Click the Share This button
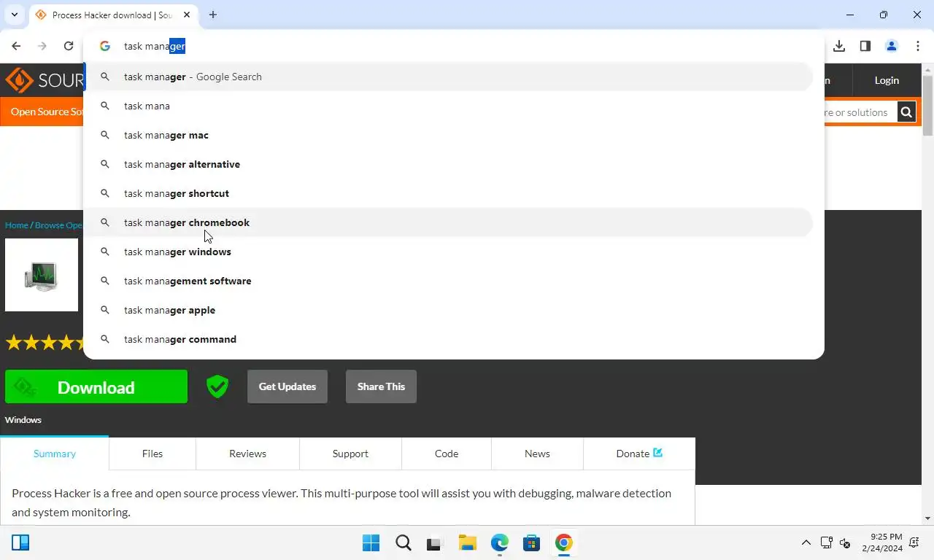The width and height of the screenshot is (934, 560). (381, 386)
